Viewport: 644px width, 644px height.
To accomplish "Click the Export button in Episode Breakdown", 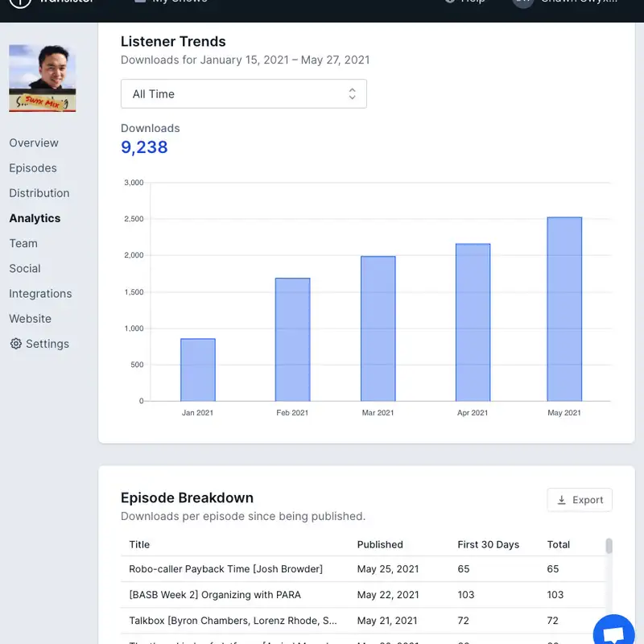I will tap(580, 499).
